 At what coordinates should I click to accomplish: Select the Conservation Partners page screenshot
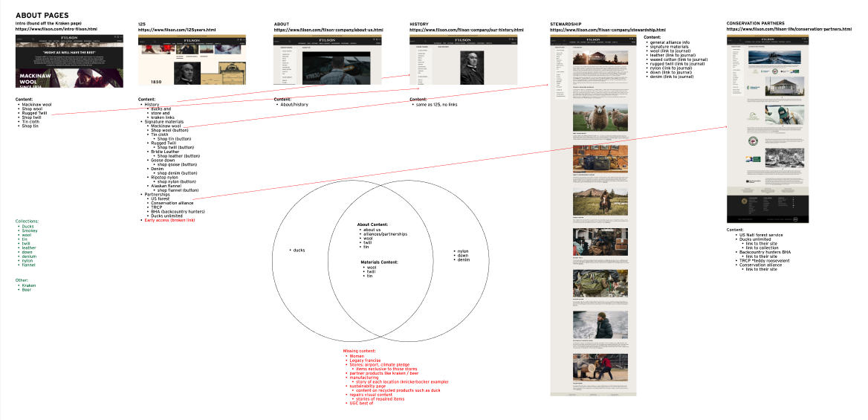tap(767, 129)
